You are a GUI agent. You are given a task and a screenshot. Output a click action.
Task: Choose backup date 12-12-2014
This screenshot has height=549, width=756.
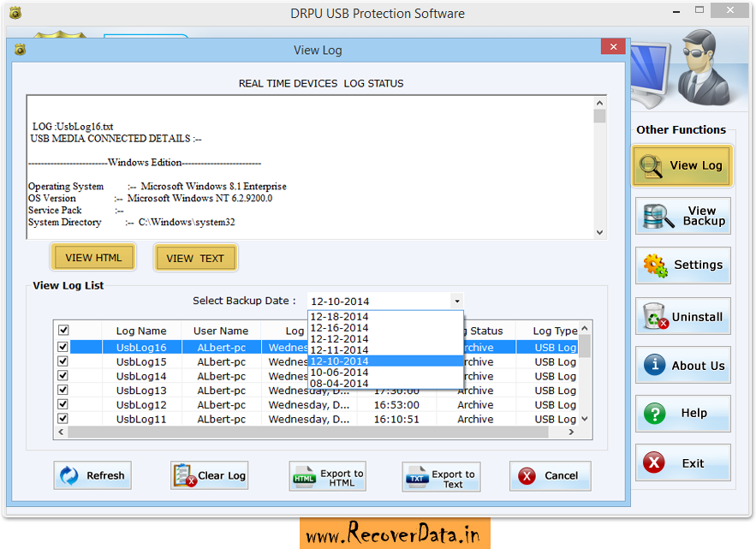[x=385, y=338]
